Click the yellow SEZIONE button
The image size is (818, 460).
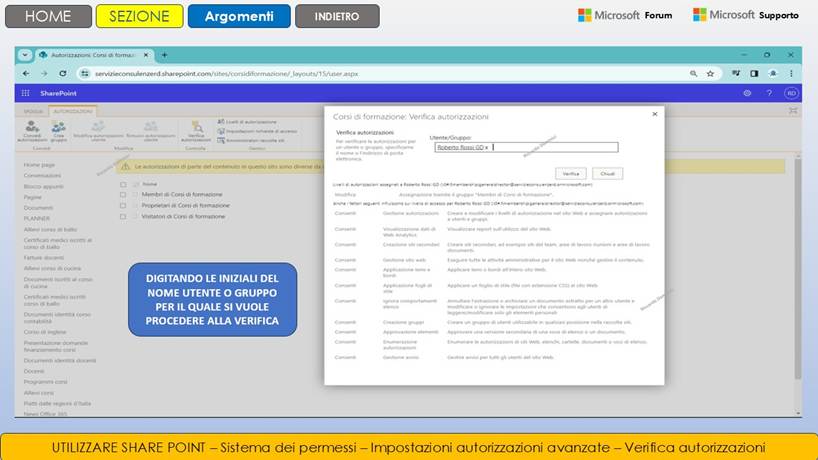[139, 16]
